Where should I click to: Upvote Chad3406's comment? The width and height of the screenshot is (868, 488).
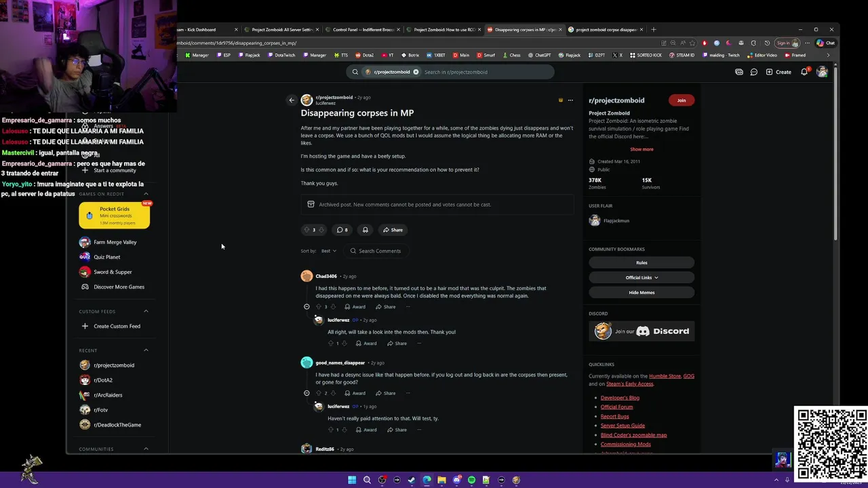(318, 307)
